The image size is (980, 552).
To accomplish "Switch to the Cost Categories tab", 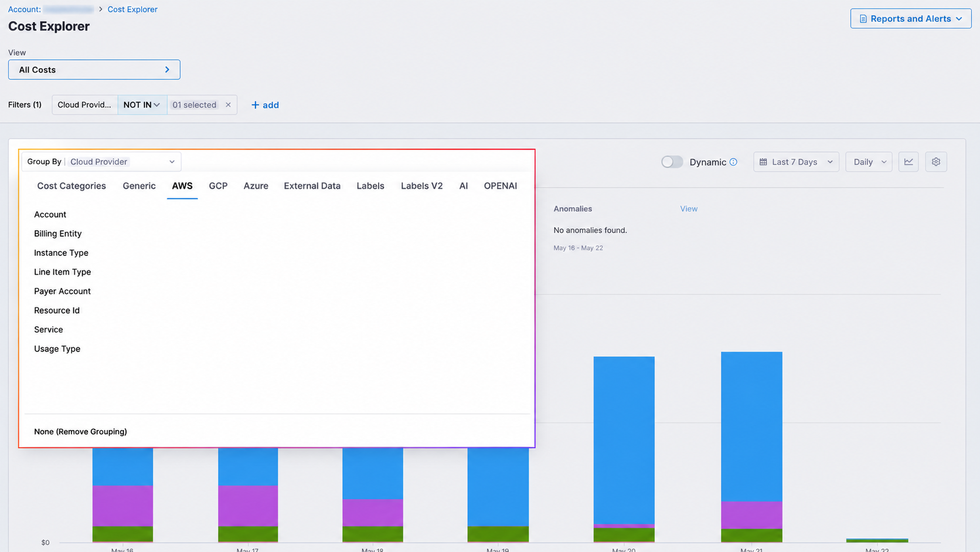I will pyautogui.click(x=72, y=186).
